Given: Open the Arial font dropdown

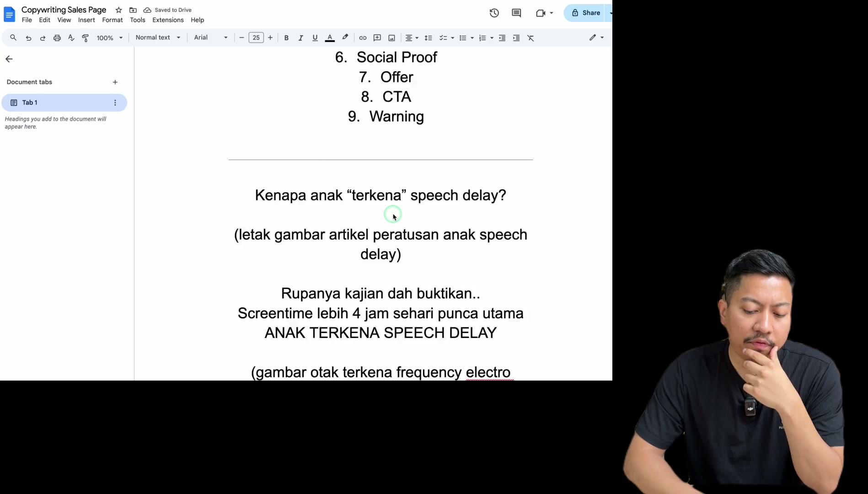Looking at the screenshot, I should [x=211, y=38].
